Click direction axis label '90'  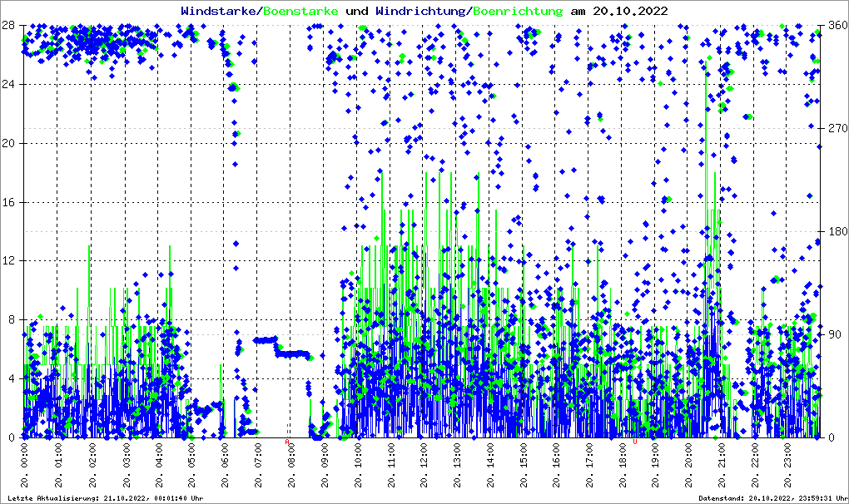(835, 334)
